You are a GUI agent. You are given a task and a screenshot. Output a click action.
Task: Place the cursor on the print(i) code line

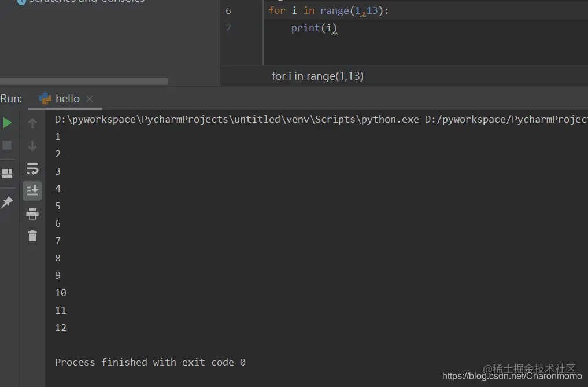click(x=314, y=28)
